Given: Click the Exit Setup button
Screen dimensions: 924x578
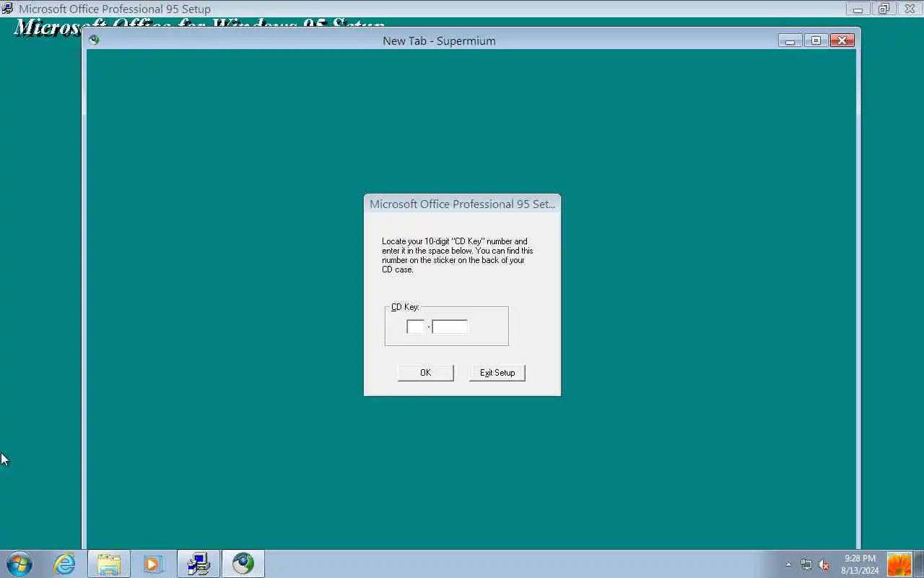Looking at the screenshot, I should 497,373.
